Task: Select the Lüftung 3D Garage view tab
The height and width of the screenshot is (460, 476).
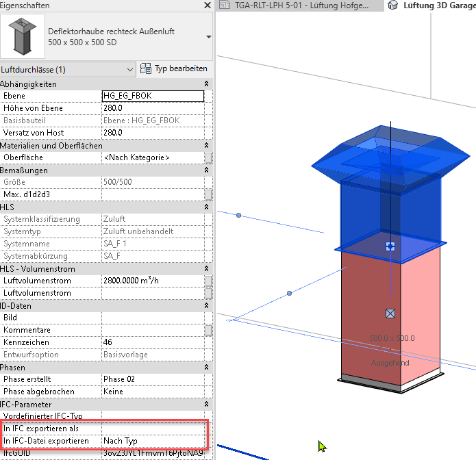Action: (x=431, y=5)
